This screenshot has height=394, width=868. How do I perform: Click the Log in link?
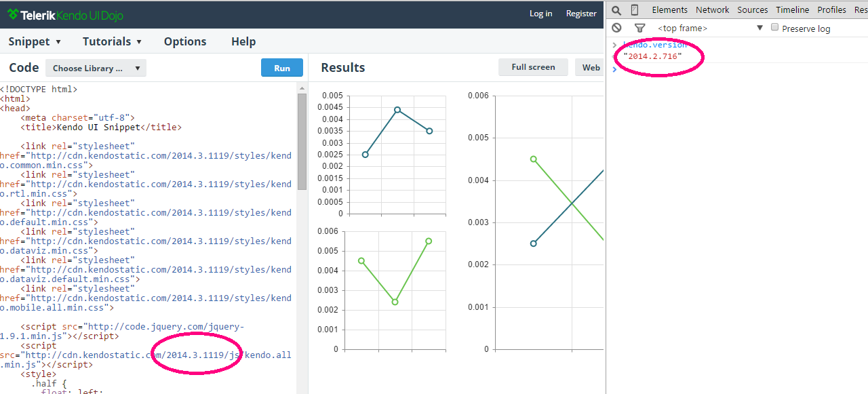click(x=540, y=14)
